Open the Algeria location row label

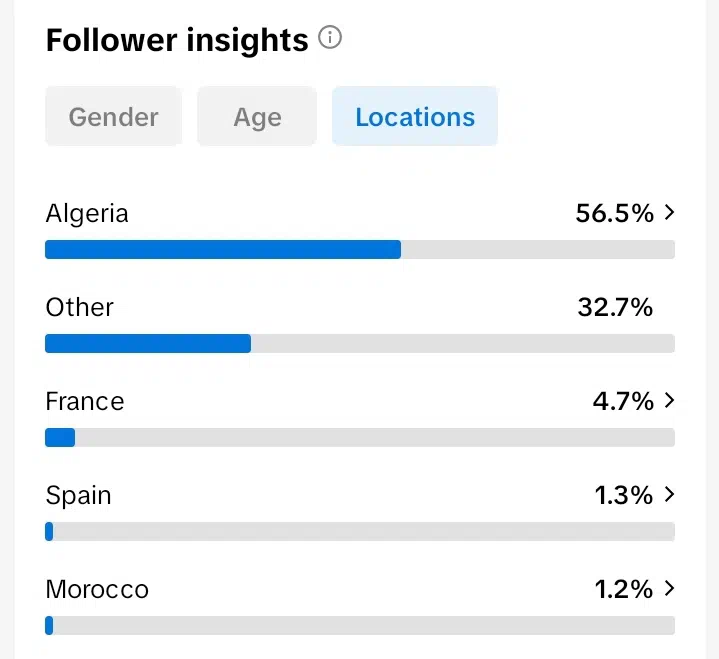(87, 214)
